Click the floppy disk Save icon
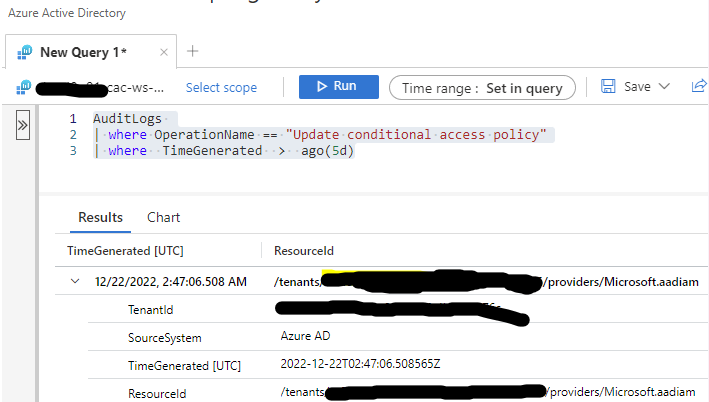The width and height of the screenshot is (709, 402). (608, 86)
